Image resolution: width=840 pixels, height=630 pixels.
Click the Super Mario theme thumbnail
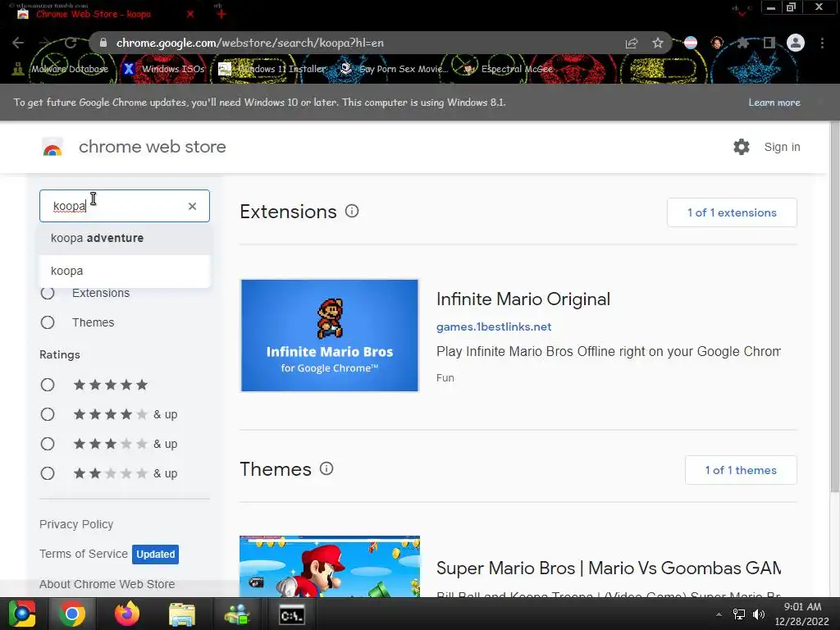tap(330, 566)
